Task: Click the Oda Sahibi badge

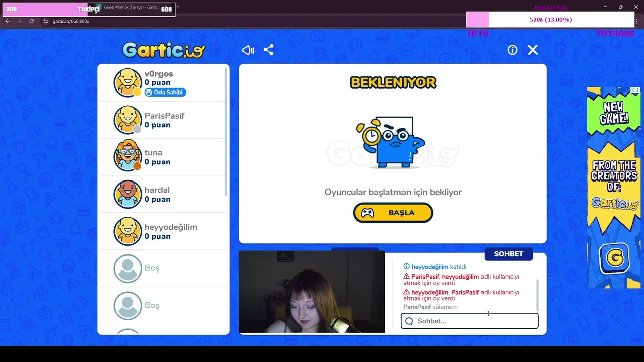Action: [166, 93]
